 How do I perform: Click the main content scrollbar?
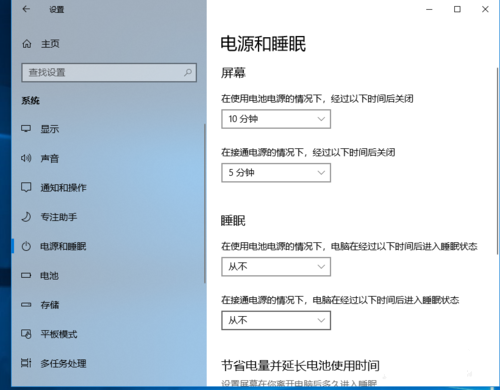click(498, 161)
